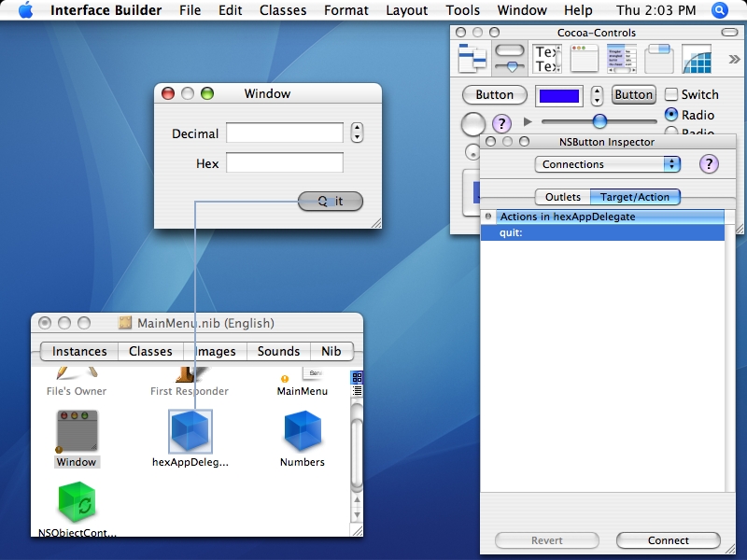Click the Quit button in Window
The image size is (747, 560).
(x=331, y=201)
